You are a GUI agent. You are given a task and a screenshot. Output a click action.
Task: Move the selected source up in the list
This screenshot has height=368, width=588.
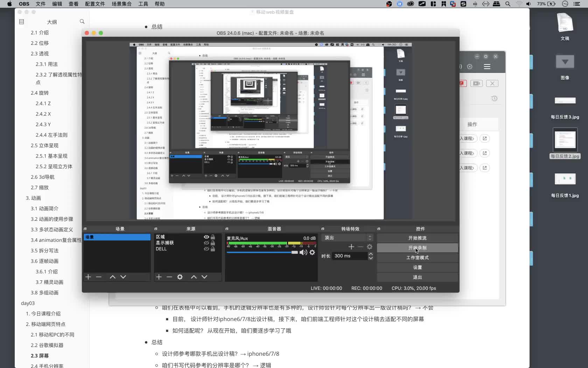194,277
